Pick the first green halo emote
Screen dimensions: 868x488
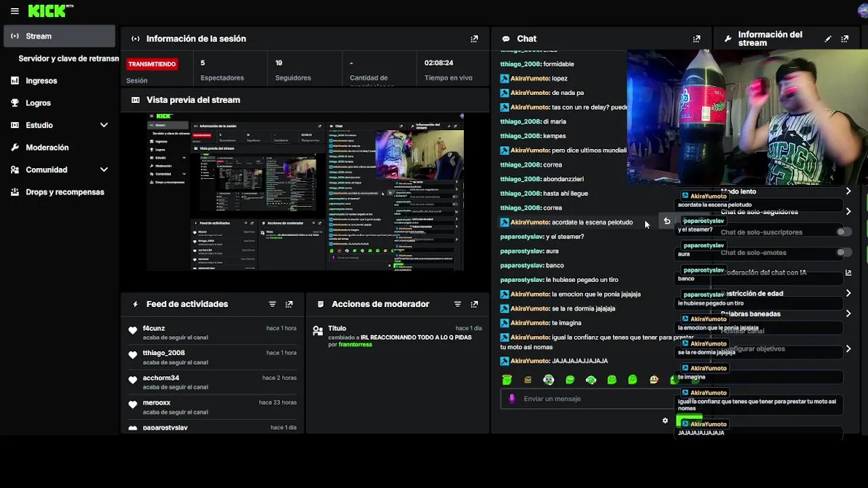click(x=507, y=380)
